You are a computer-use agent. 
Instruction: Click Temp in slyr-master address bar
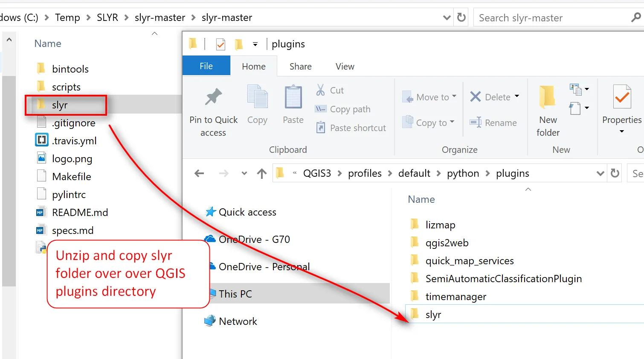click(x=67, y=18)
